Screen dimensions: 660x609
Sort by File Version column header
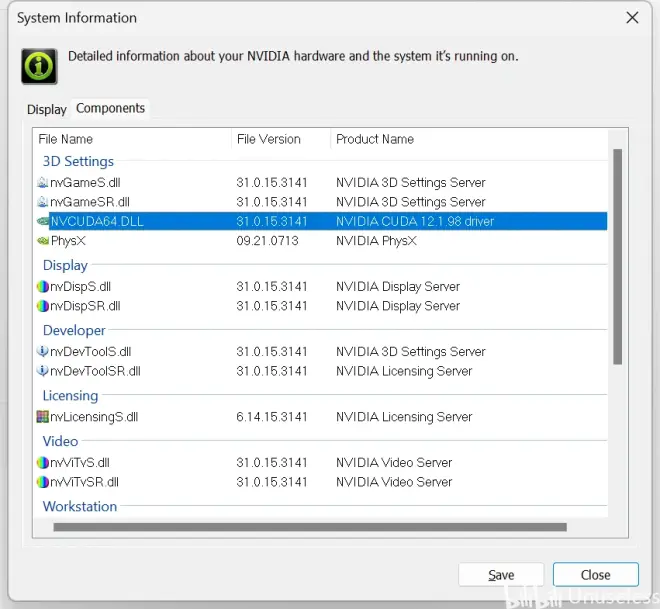point(269,139)
